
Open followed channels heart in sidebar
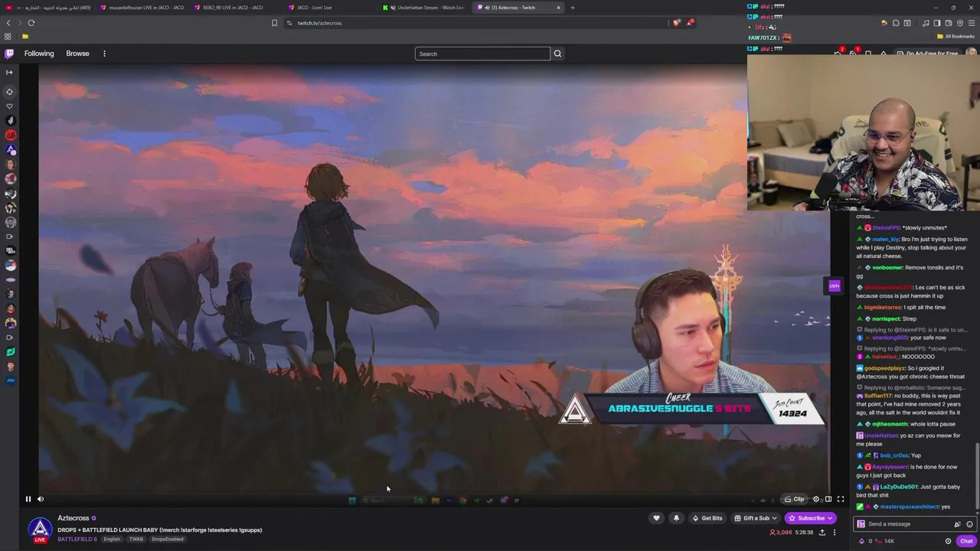click(x=10, y=106)
